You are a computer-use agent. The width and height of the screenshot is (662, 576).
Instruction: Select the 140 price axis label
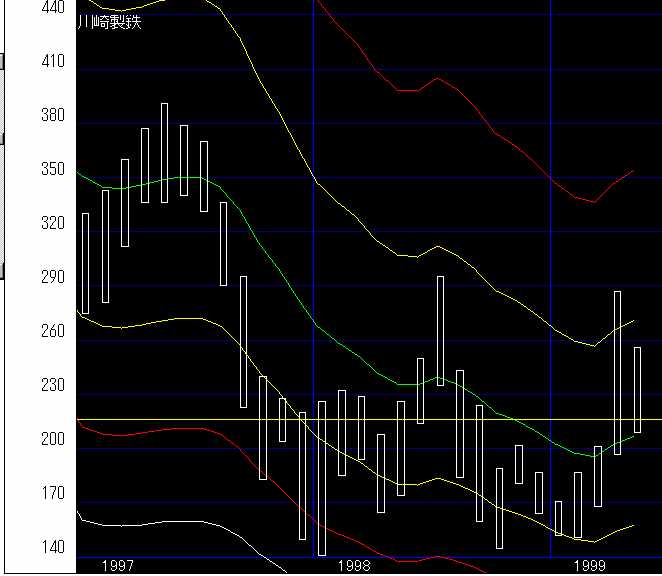(x=52, y=547)
